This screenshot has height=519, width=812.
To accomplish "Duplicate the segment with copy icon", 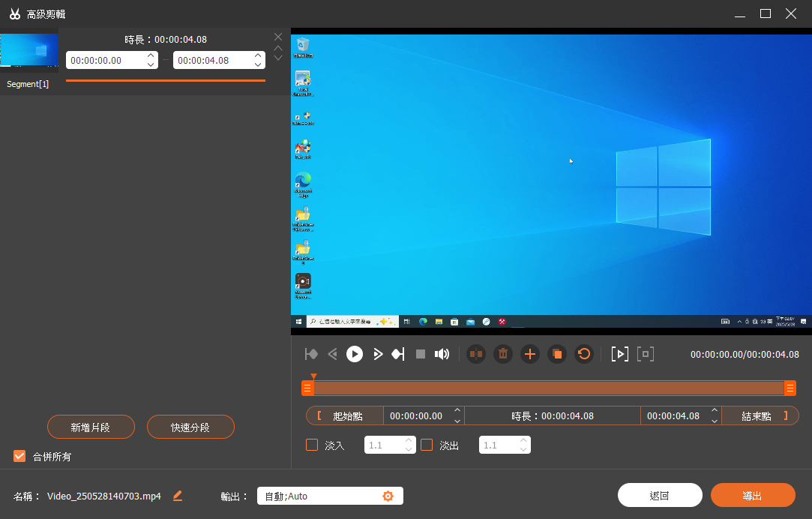I will click(x=556, y=354).
